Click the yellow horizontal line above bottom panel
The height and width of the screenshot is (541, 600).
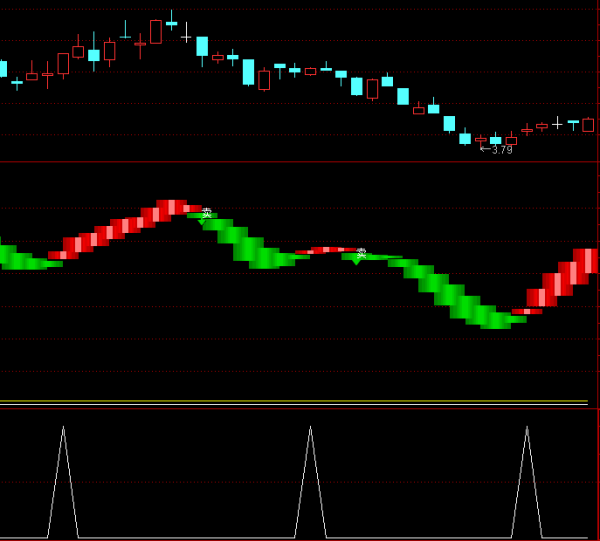[300, 401]
